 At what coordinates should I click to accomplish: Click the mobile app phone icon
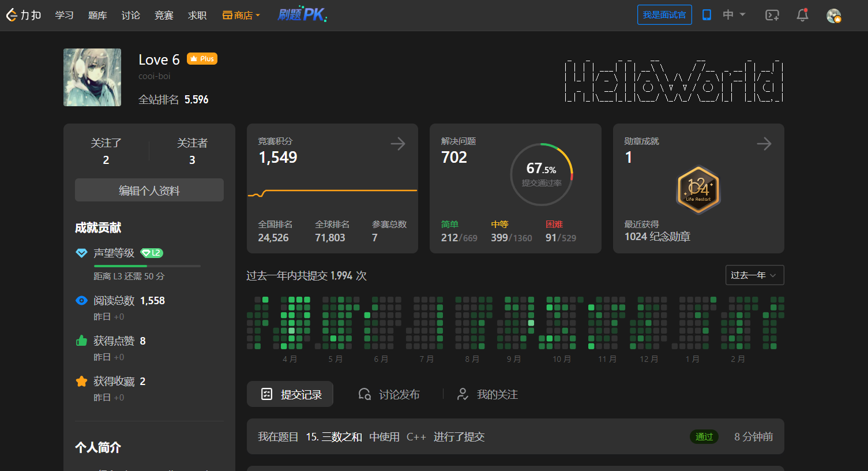[707, 15]
